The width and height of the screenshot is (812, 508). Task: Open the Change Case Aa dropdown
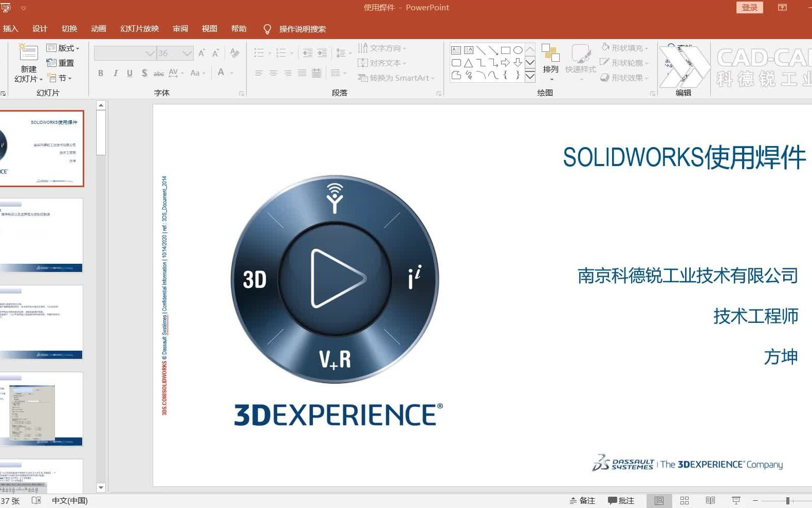[197, 73]
